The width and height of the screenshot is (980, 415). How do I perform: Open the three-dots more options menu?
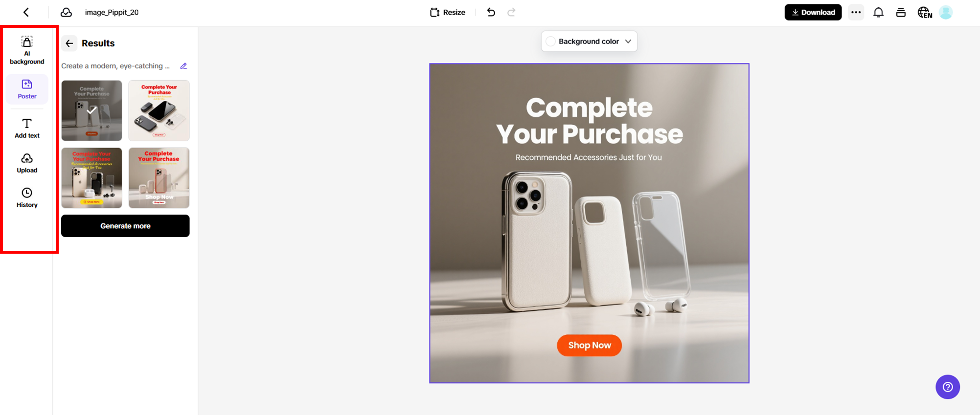coord(856,12)
